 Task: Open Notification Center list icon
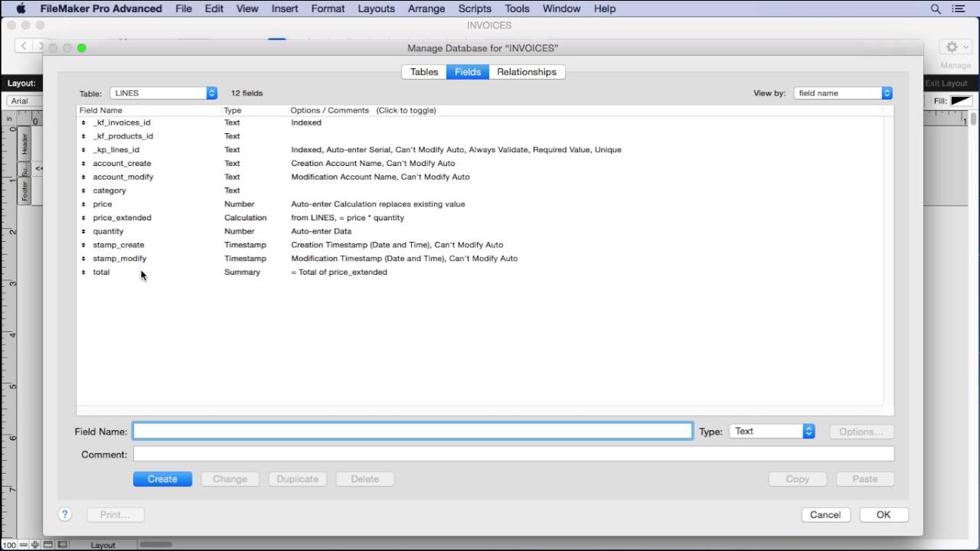point(959,8)
